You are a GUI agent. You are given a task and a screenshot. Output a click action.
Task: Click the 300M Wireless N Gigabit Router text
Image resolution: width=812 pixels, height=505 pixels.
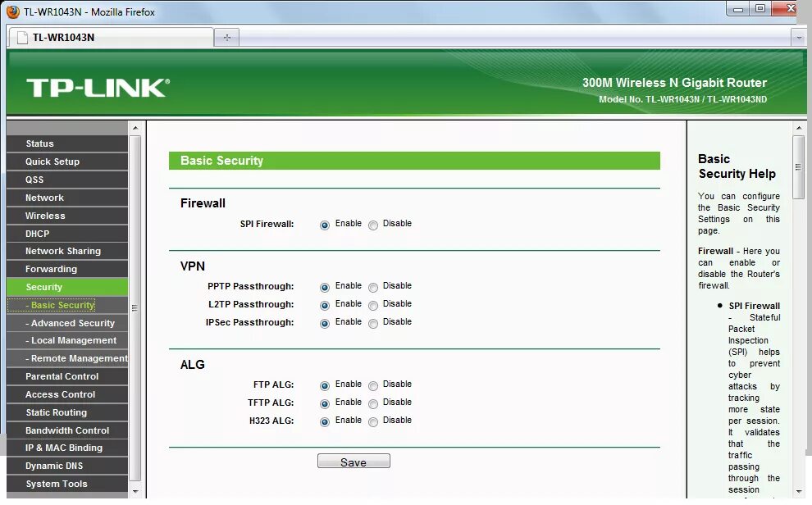674,83
